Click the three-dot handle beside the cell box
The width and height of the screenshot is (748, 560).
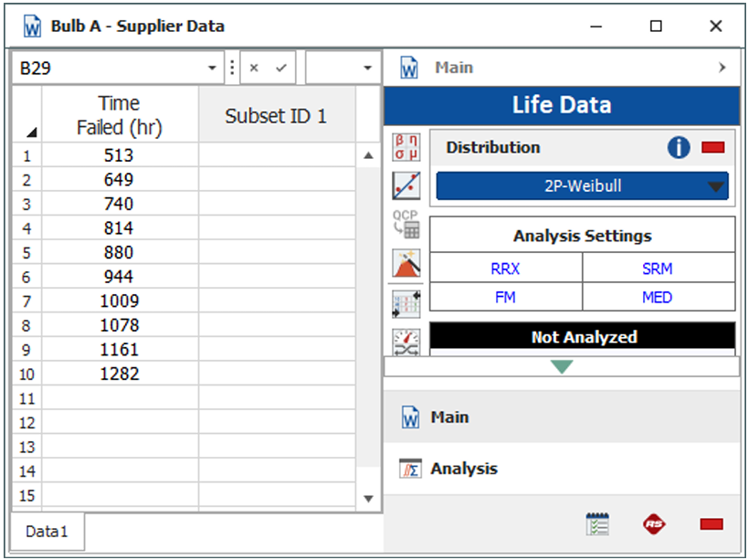(x=232, y=68)
